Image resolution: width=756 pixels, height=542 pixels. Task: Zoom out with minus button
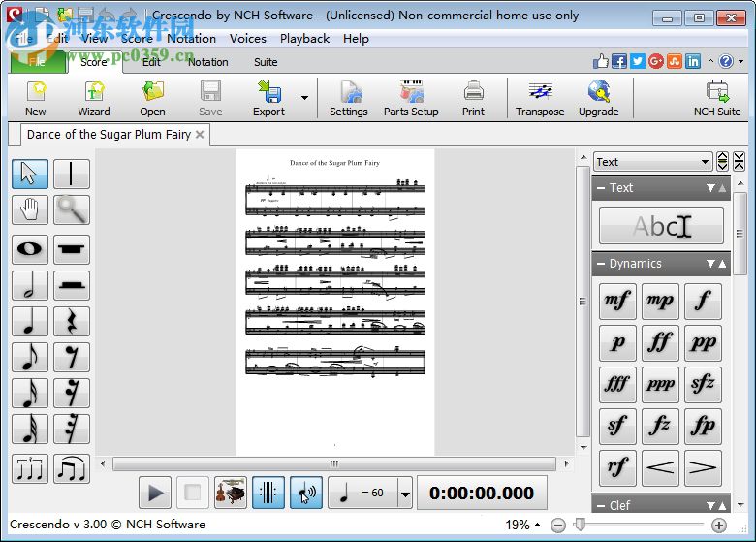[x=558, y=526]
